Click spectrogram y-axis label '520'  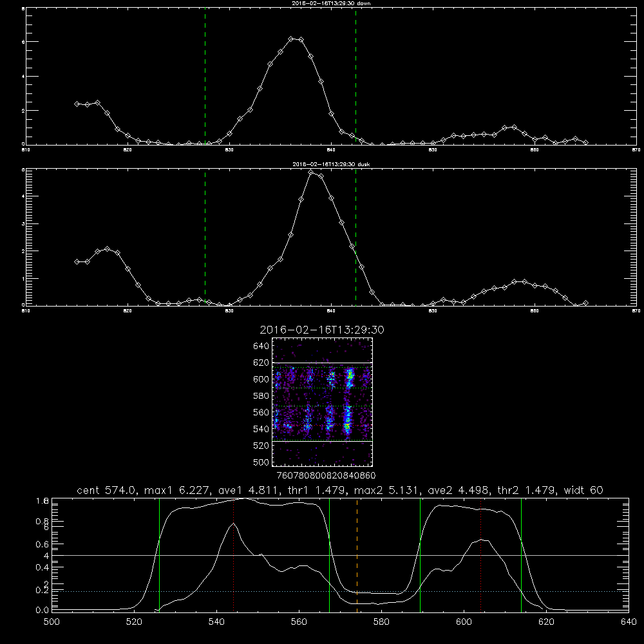click(x=261, y=446)
